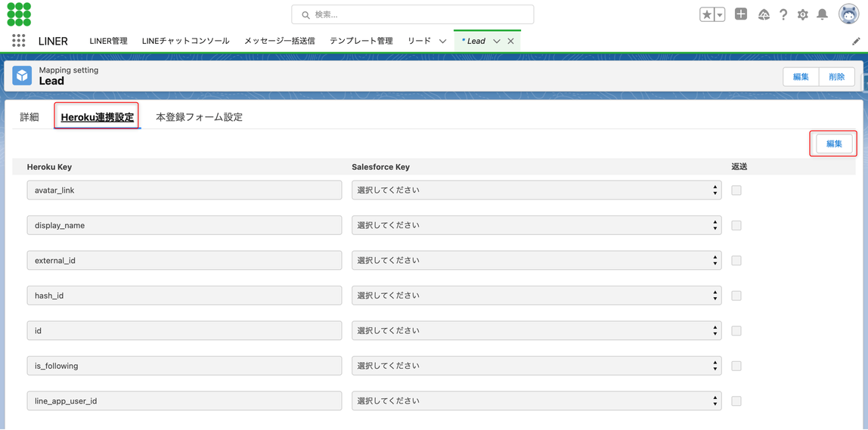868x430 pixels.
Task: Open the Global Actions plus icon
Action: coord(741,14)
